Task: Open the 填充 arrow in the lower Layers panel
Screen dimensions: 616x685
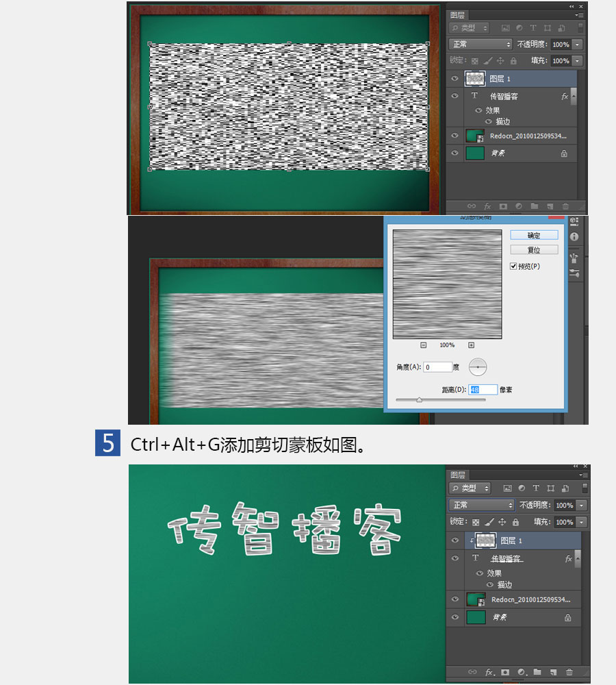Action: (x=582, y=521)
